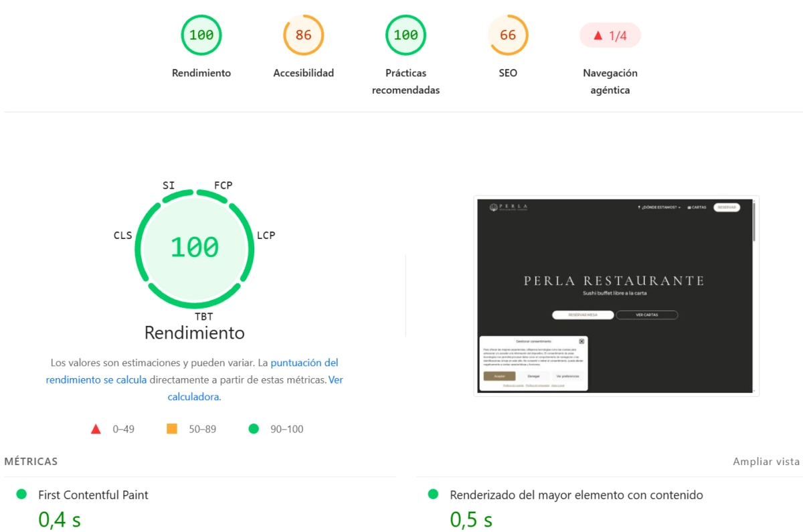Click the orange square 50–89 legend icon
Image resolution: width=803 pixels, height=532 pixels.
[x=172, y=428]
